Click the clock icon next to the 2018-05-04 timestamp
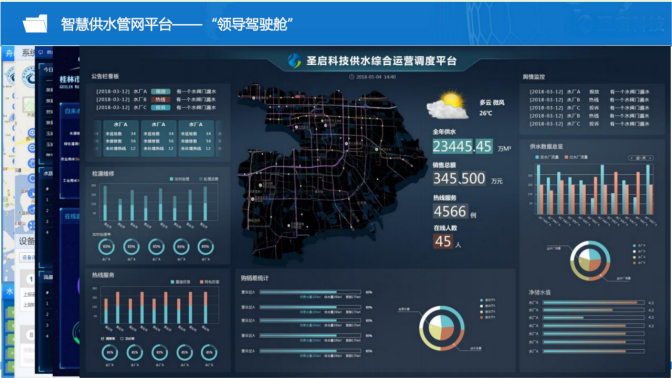The image size is (672, 378). pyautogui.click(x=351, y=77)
